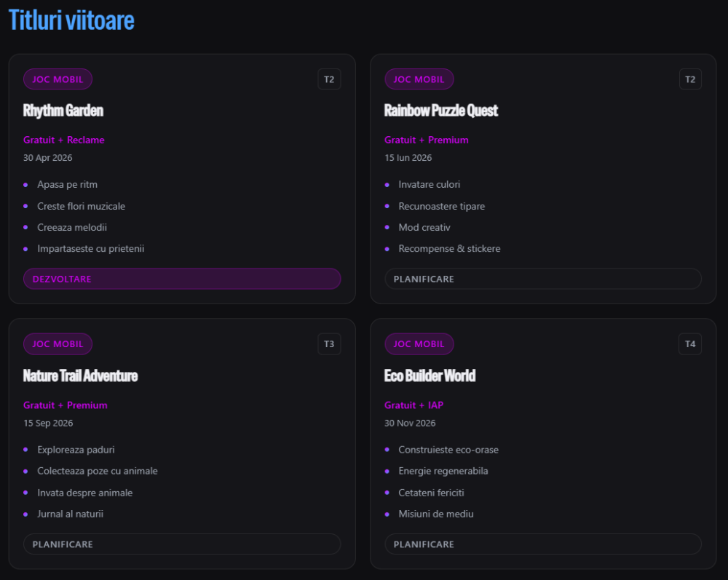Click JOC MOBIL tag on Eco Builder World
This screenshot has height=580, width=728.
tap(419, 344)
